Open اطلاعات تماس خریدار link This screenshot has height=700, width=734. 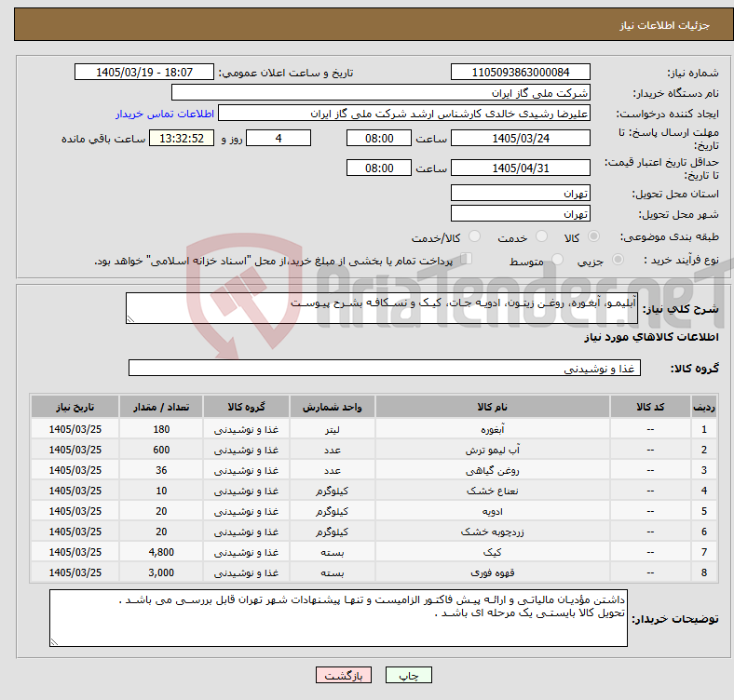click(165, 114)
